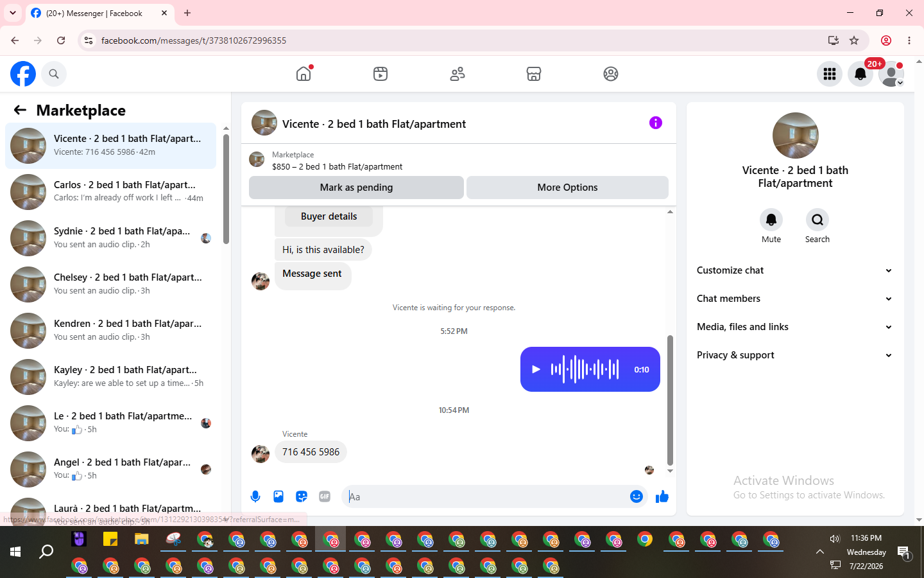
Task: Click the chat list scrollbar
Action: tap(226, 189)
